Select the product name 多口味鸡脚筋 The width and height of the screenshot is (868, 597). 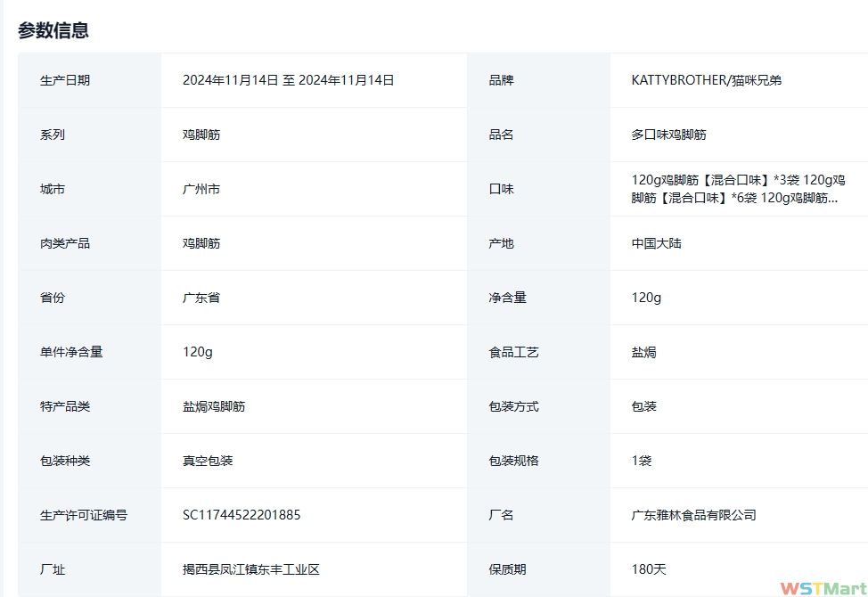click(x=668, y=135)
